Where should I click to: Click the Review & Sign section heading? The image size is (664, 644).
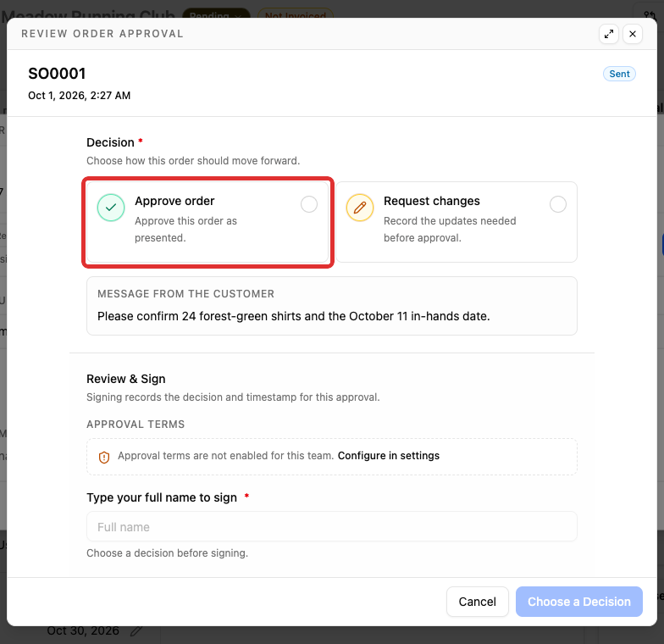[x=125, y=379]
